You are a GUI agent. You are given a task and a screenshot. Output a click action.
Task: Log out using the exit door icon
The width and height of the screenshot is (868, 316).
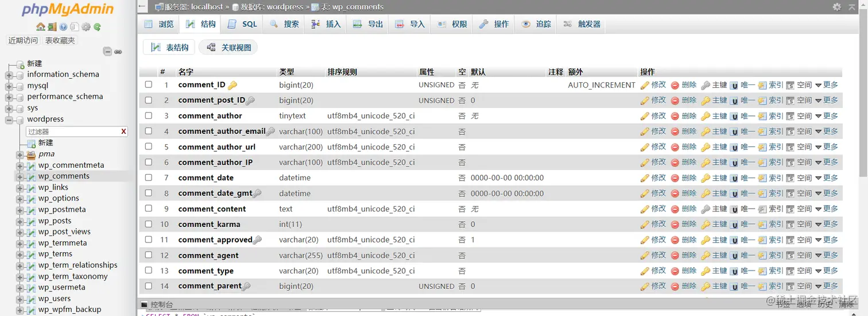[52, 27]
